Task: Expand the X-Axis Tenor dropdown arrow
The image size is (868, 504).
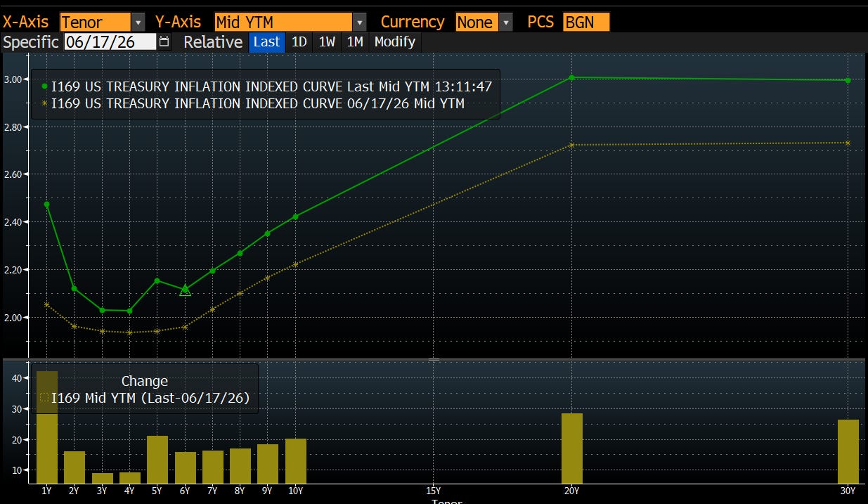Action: coord(138,22)
